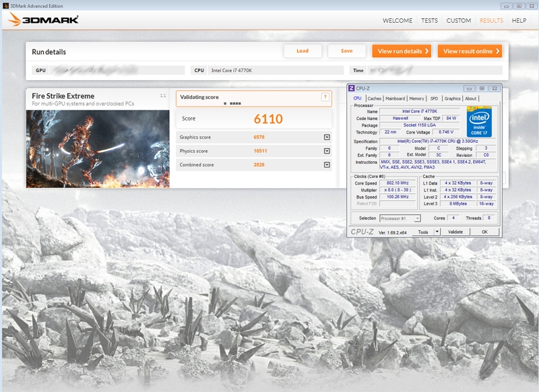The image size is (539, 392).
Task: Expand the Combined score details
Action: 326,165
